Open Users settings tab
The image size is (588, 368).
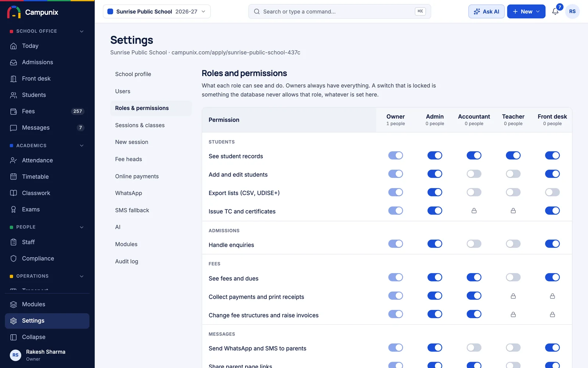click(x=151, y=91)
